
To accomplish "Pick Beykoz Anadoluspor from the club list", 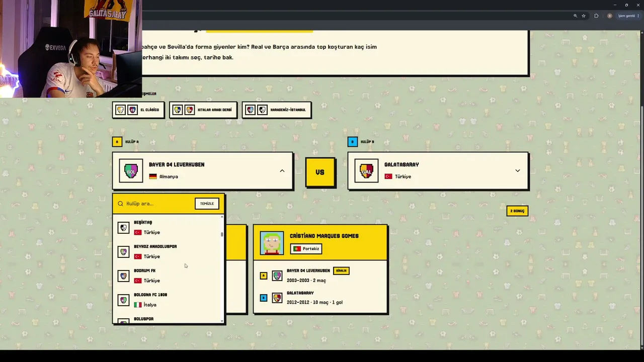I will pyautogui.click(x=167, y=251).
